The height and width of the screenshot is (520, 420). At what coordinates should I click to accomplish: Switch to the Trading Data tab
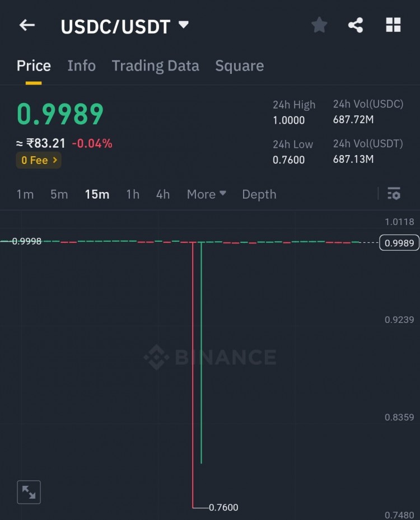(155, 66)
